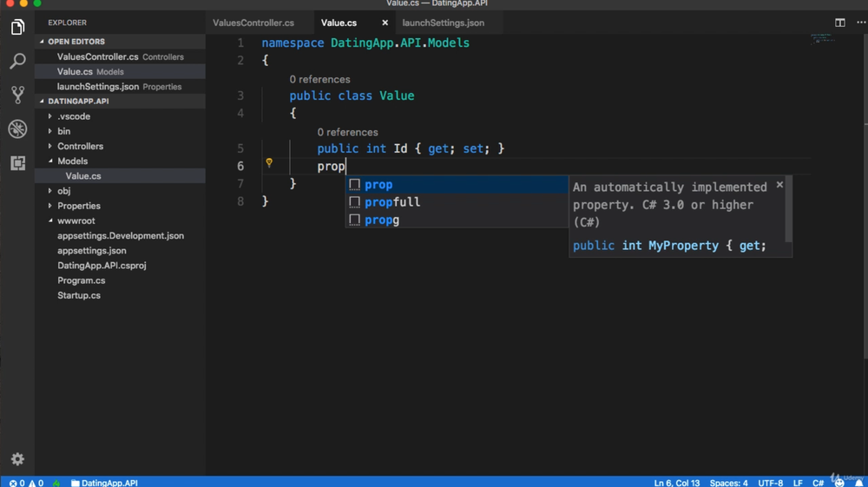The height and width of the screenshot is (487, 868).
Task: Select the propg snippet suggestion
Action: [x=457, y=220]
